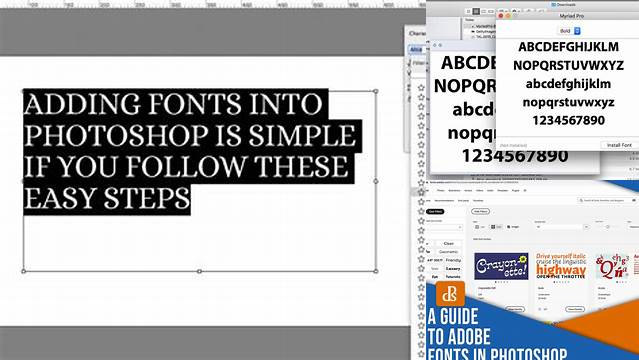The width and height of the screenshot is (639, 360).
Task: Adjust the Adobe Fonts text size slider
Action: pos(608,227)
